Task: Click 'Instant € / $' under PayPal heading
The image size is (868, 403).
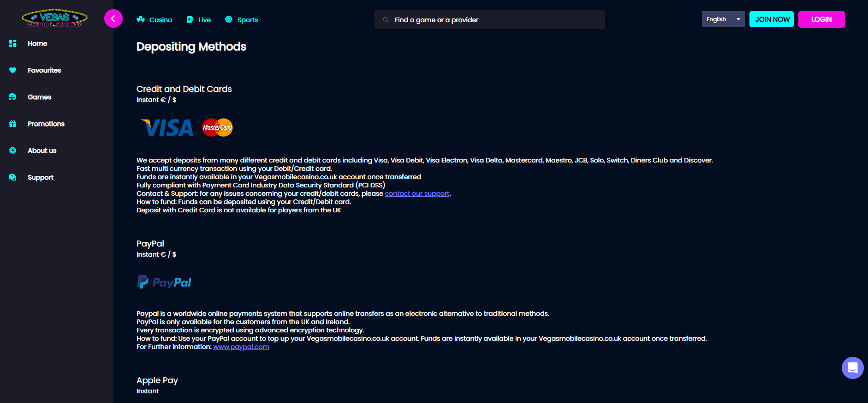Action: (x=156, y=254)
